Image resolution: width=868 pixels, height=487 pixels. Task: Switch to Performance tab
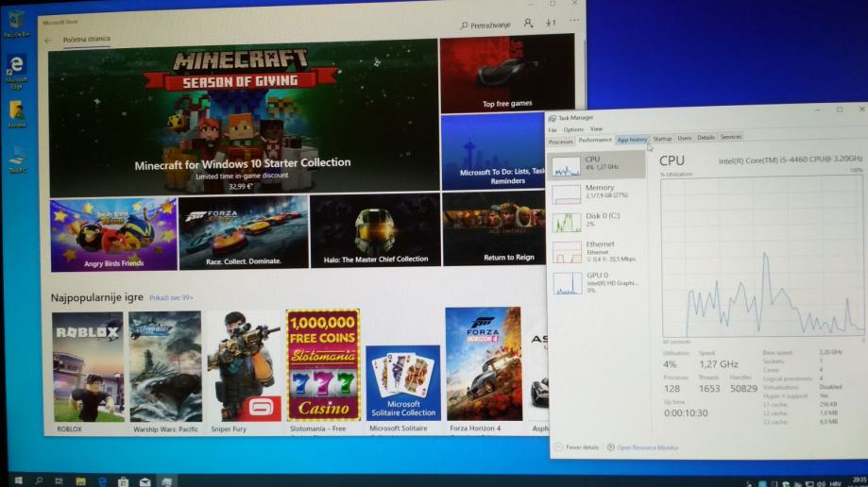(595, 141)
